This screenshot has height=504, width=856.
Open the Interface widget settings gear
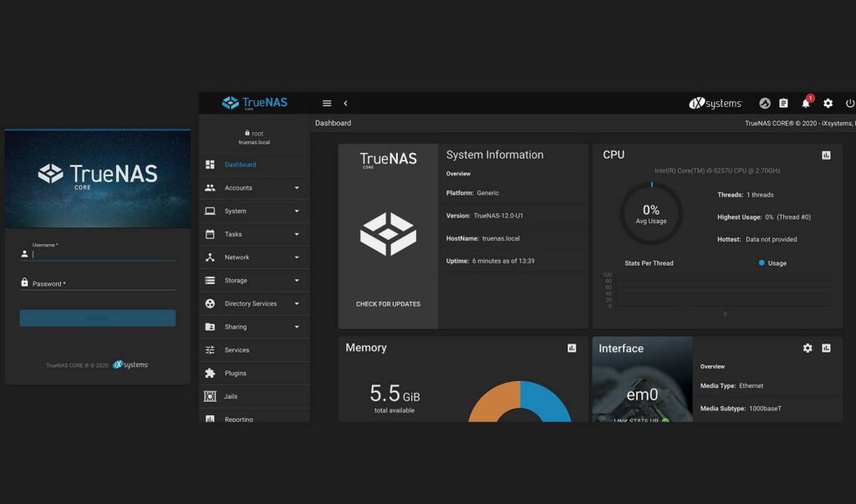coord(808,348)
